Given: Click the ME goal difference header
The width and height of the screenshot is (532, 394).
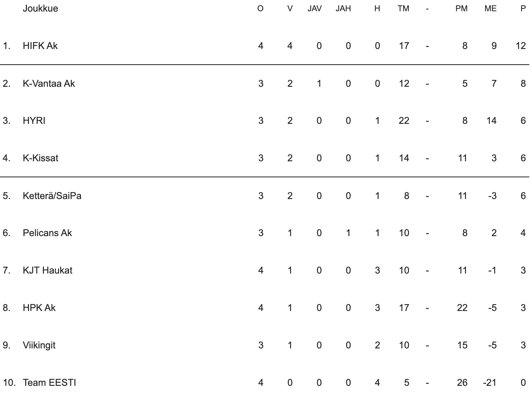Looking at the screenshot, I should [x=491, y=9].
